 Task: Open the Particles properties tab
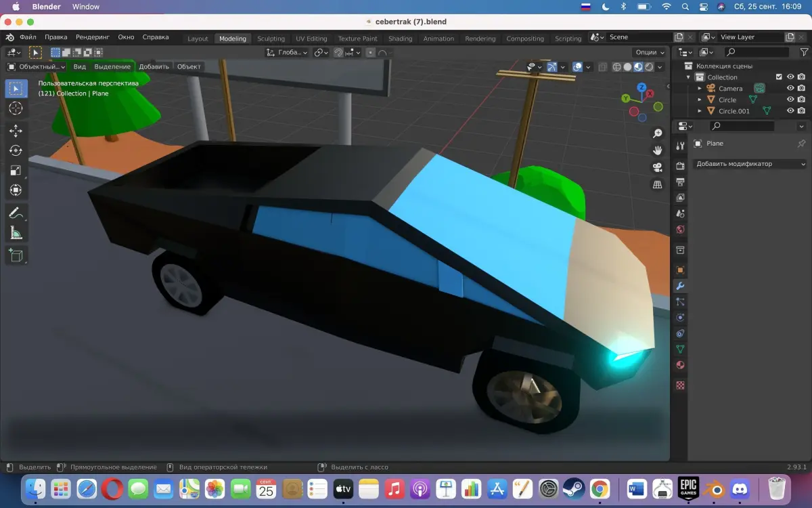coord(680,302)
